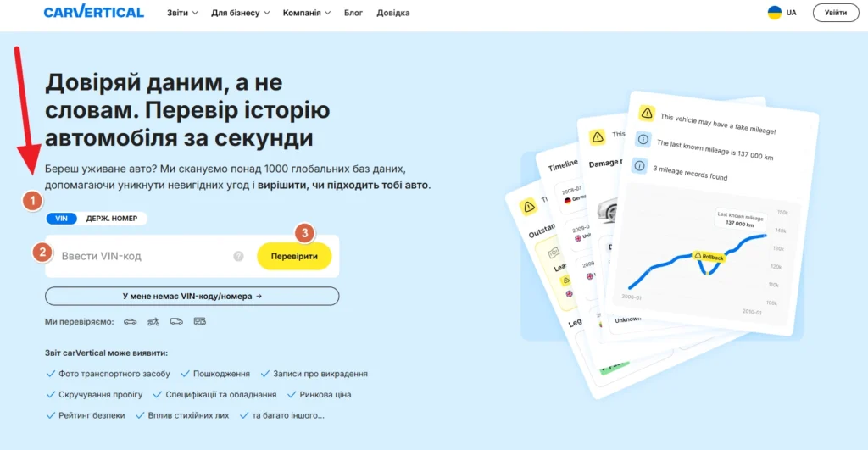Click the car vehicle type icon
The image size is (868, 450).
pyautogui.click(x=130, y=321)
